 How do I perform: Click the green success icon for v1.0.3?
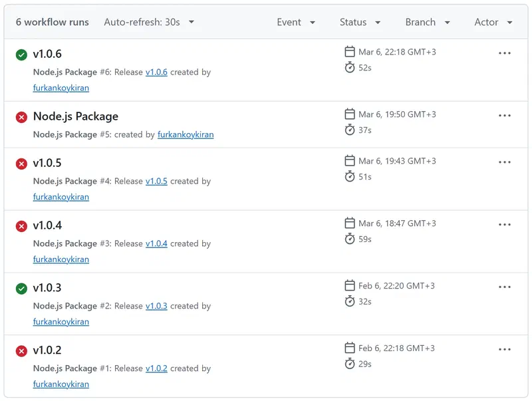click(21, 289)
